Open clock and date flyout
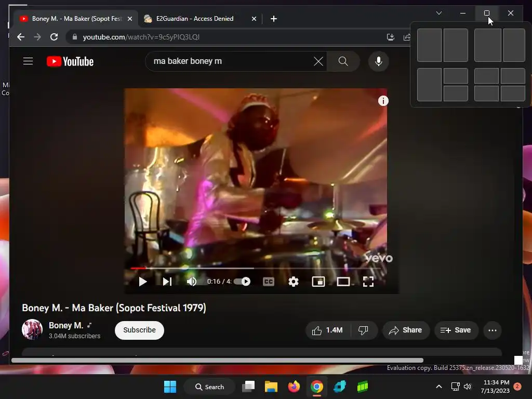532x399 pixels. pyautogui.click(x=495, y=387)
